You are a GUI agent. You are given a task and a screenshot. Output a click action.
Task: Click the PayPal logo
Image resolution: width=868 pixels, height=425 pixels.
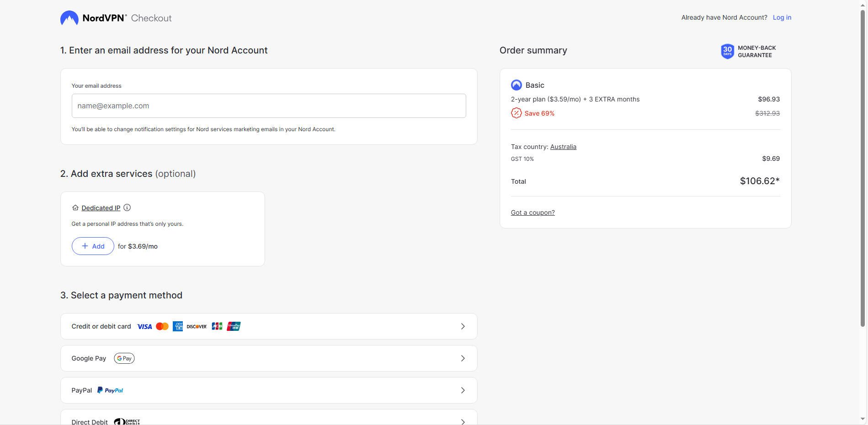(x=110, y=390)
